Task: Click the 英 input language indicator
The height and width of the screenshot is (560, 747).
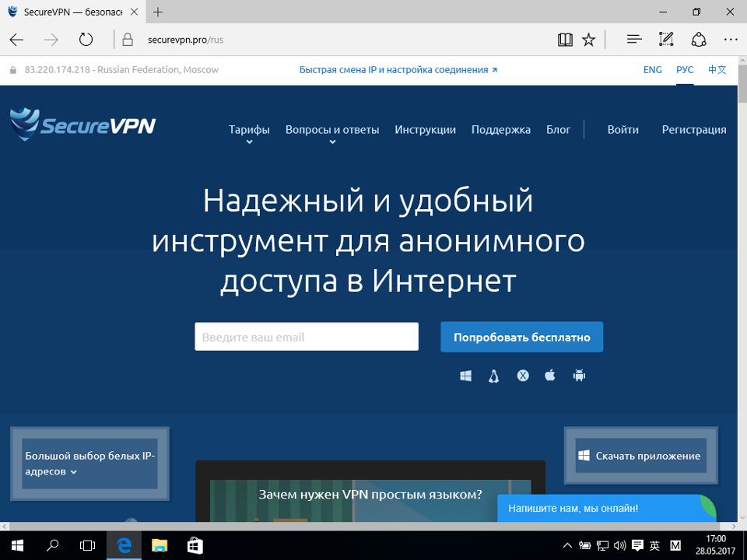Action: pyautogui.click(x=654, y=546)
